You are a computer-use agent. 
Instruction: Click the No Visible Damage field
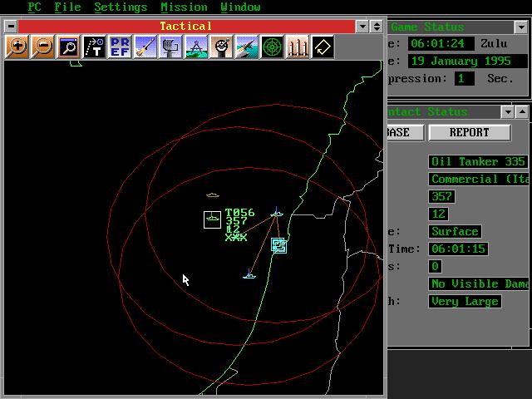(478, 283)
